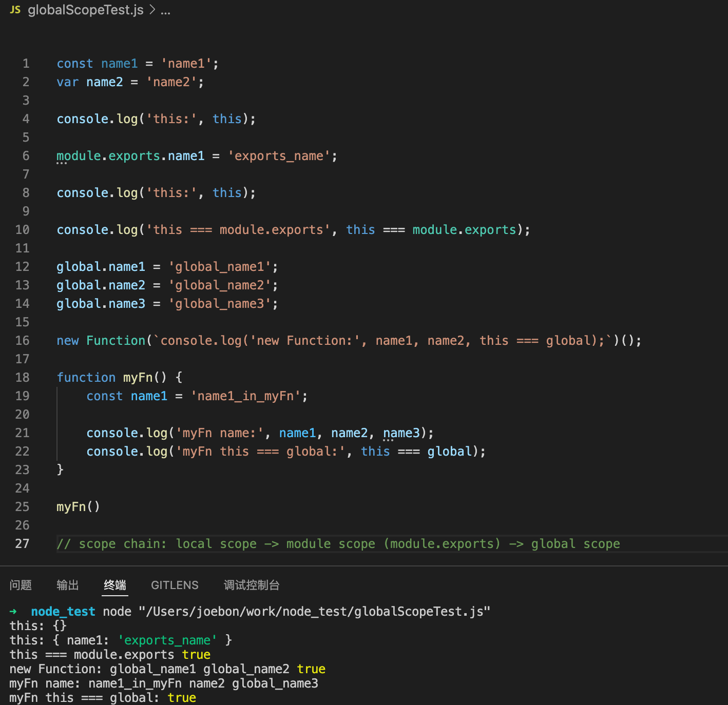728x705 pixels.
Task: Open the GITLENS panel tab
Action: (x=175, y=585)
